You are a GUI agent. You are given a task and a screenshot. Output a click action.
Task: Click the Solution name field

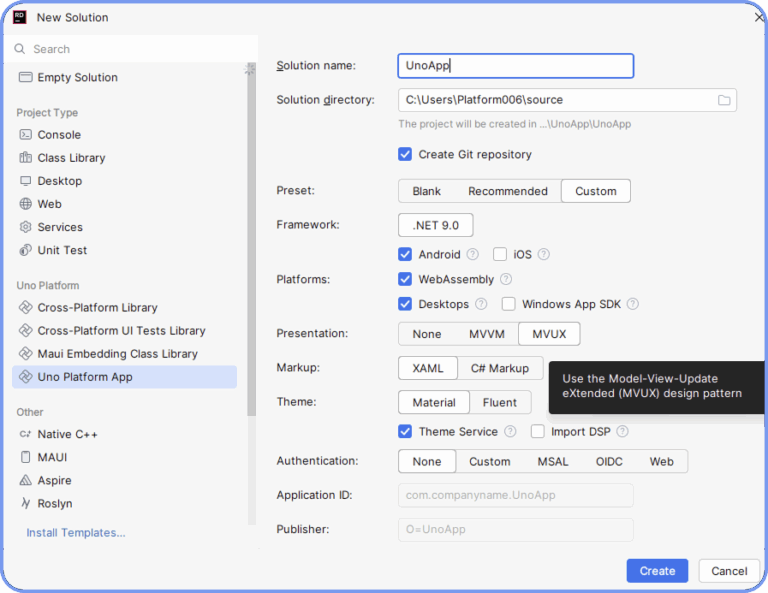(x=516, y=66)
